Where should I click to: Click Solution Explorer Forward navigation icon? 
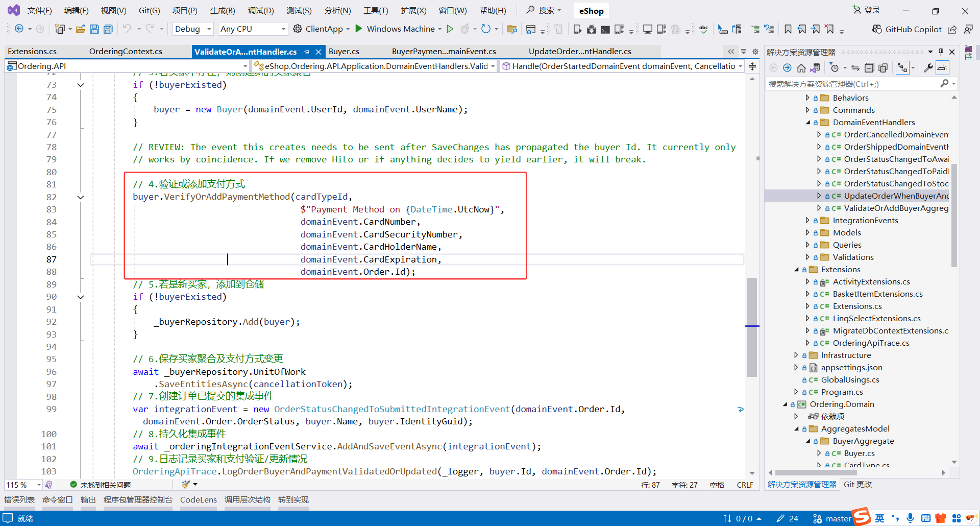click(x=787, y=67)
